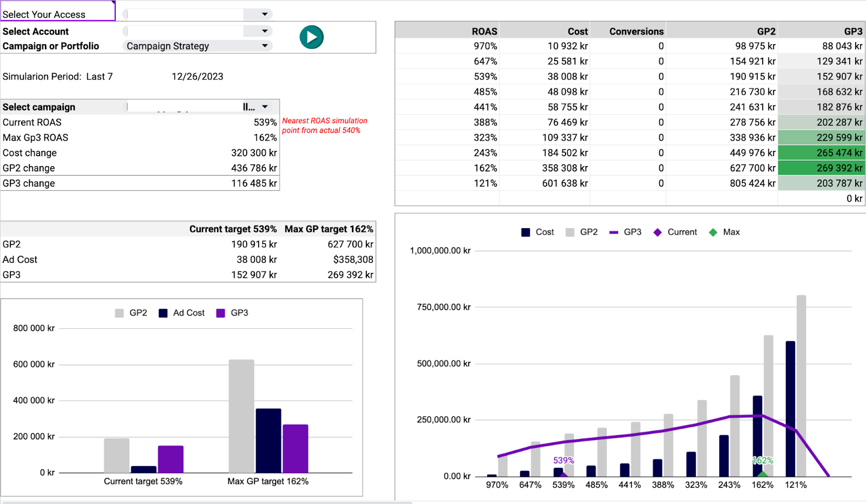Click the 'Max GP target 162%' column header
Image resolution: width=866 pixels, height=504 pixels.
pyautogui.click(x=329, y=229)
